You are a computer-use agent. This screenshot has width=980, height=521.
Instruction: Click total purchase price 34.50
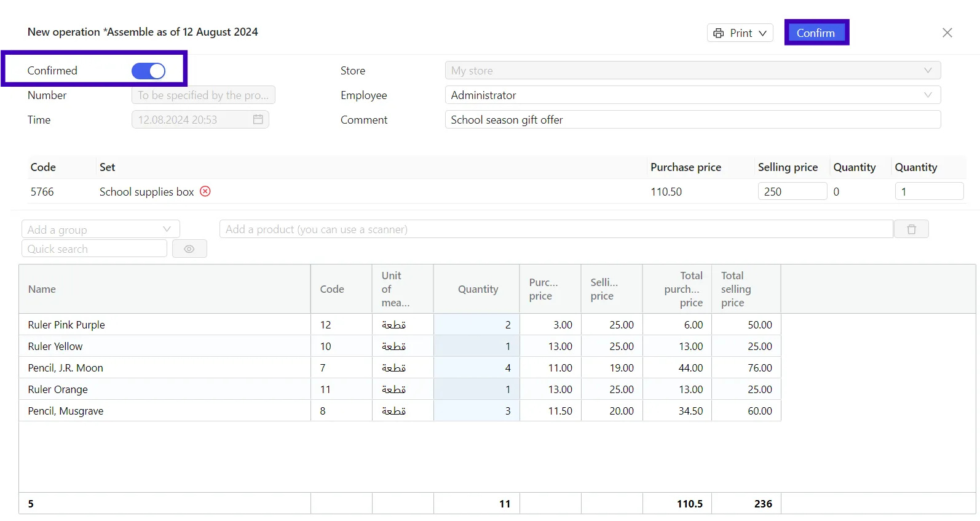(x=677, y=411)
